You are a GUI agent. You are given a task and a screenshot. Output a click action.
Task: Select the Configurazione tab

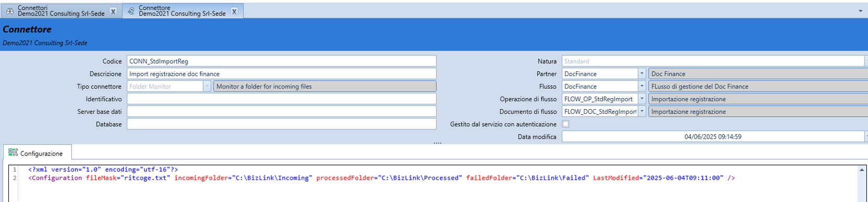tap(38, 152)
